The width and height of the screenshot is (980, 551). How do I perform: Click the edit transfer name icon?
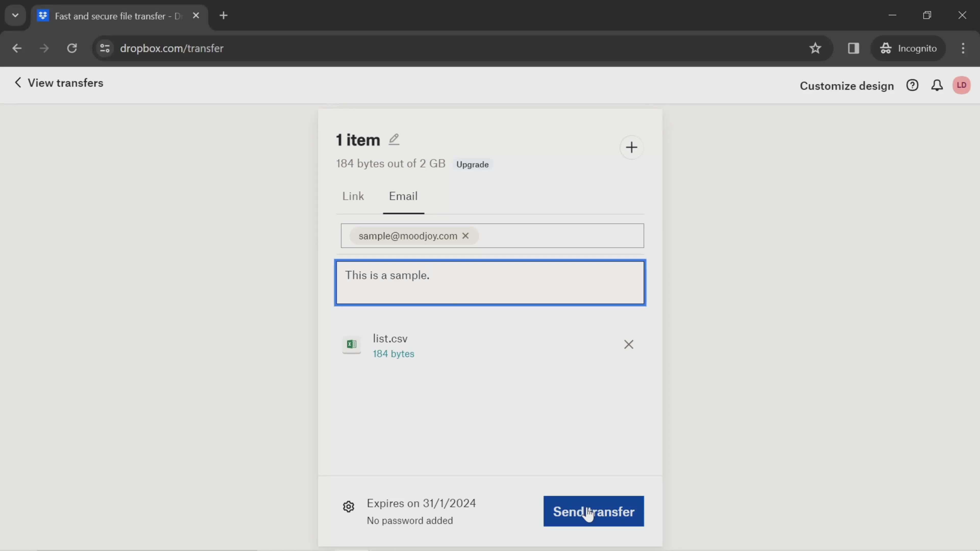click(394, 139)
